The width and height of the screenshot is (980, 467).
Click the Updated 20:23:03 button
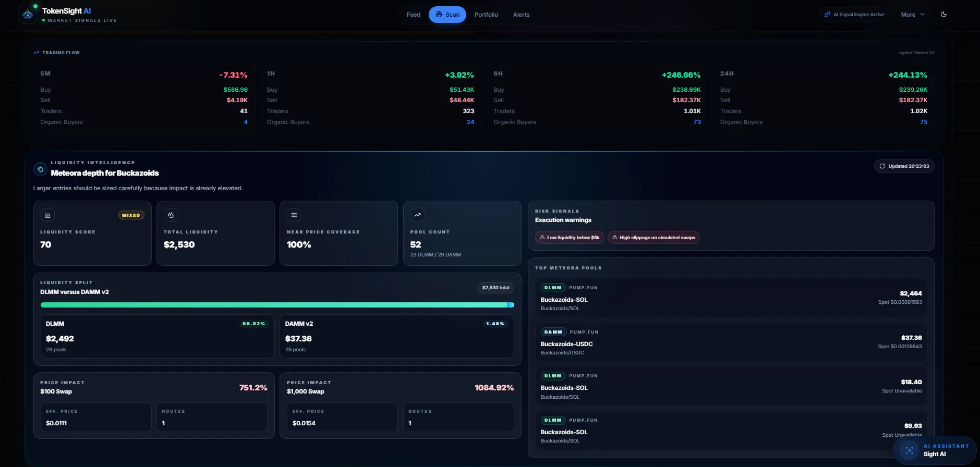click(904, 166)
